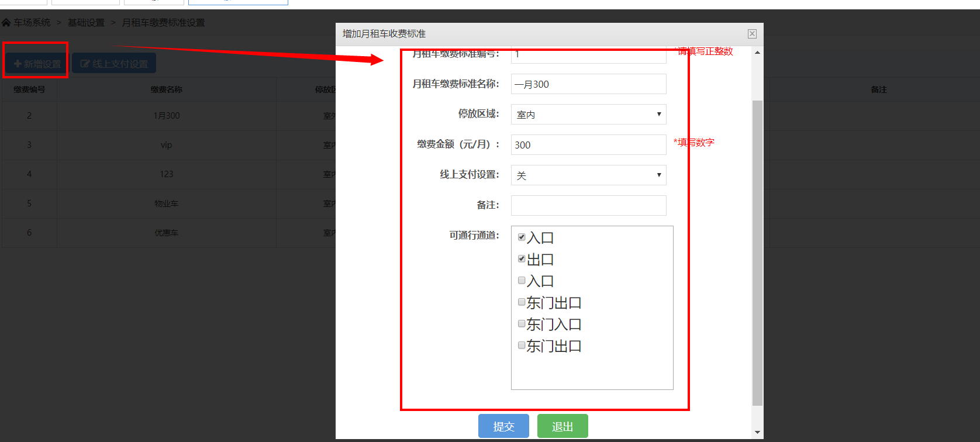Submit the form with 提交

(x=503, y=426)
